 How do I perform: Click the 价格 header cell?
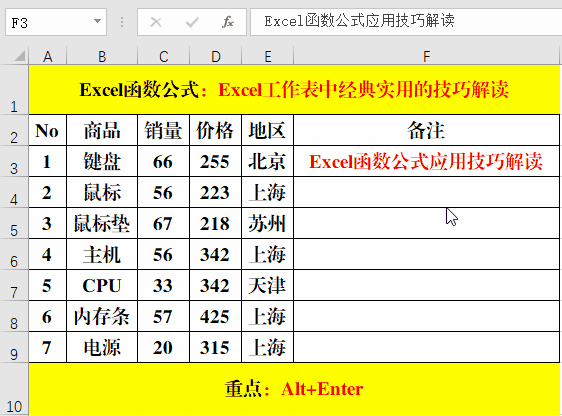(215, 130)
